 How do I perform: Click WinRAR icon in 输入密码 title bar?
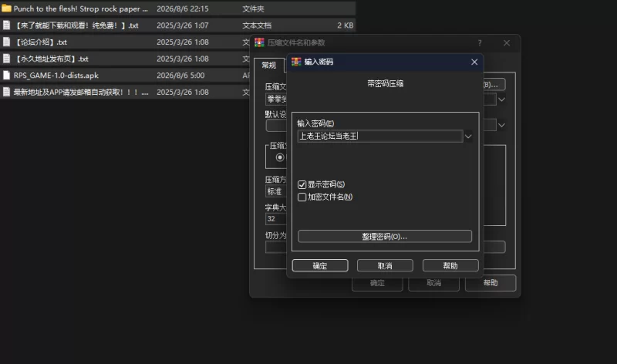coord(296,62)
